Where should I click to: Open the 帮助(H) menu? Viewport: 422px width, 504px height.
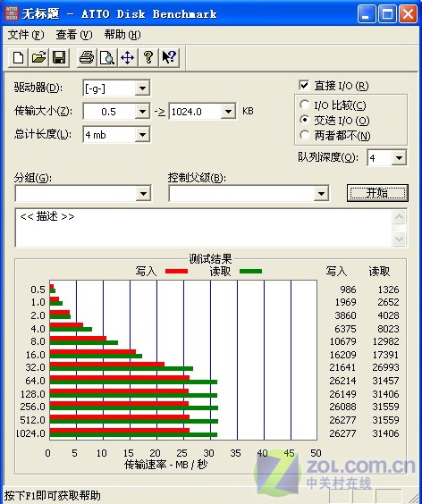122,34
